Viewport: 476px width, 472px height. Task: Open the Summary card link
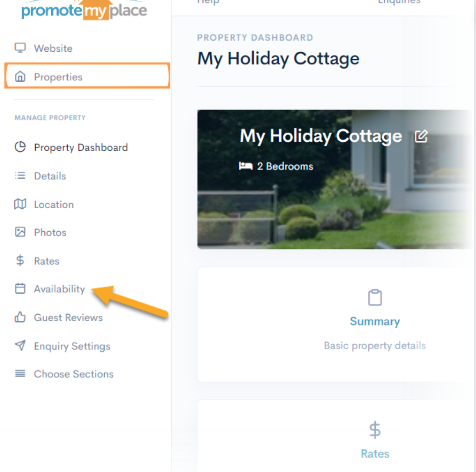[375, 321]
